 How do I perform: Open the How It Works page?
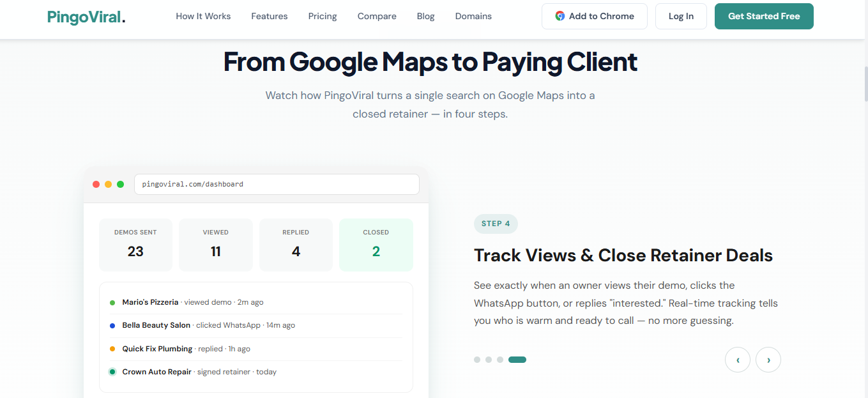pyautogui.click(x=203, y=16)
